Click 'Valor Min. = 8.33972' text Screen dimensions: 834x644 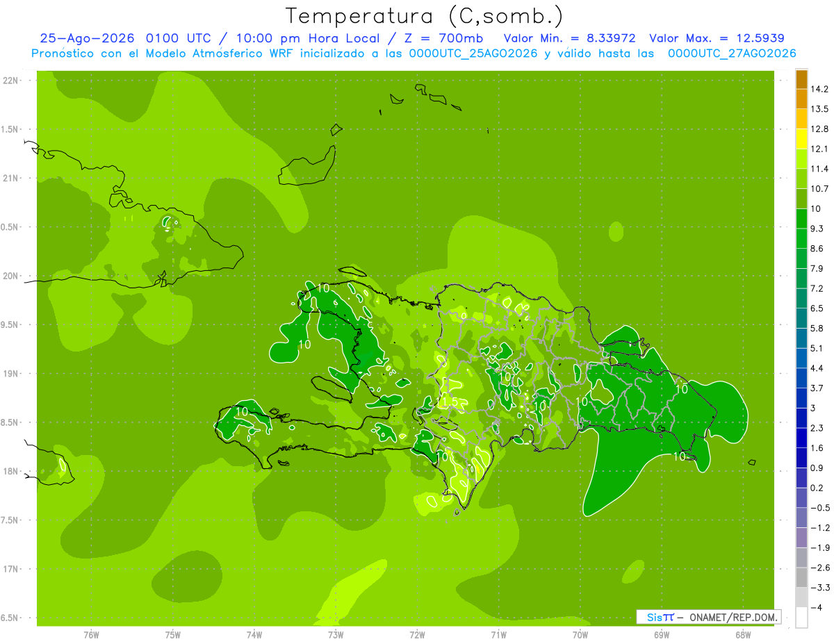[x=570, y=38]
